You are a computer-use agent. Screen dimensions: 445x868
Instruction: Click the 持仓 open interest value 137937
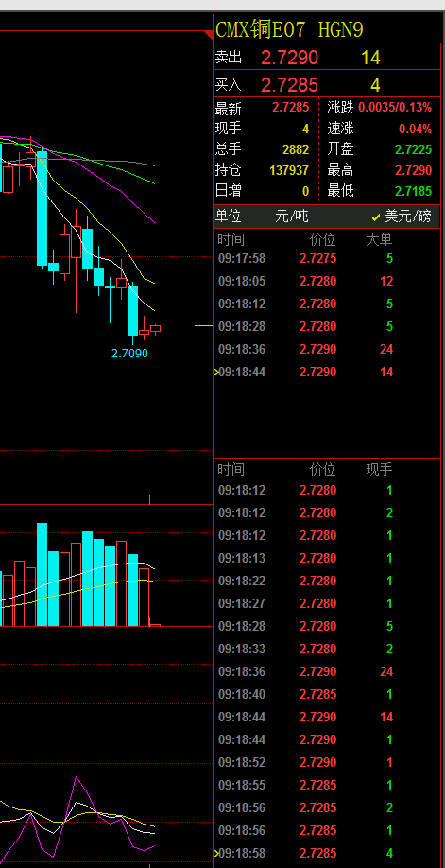tap(289, 170)
